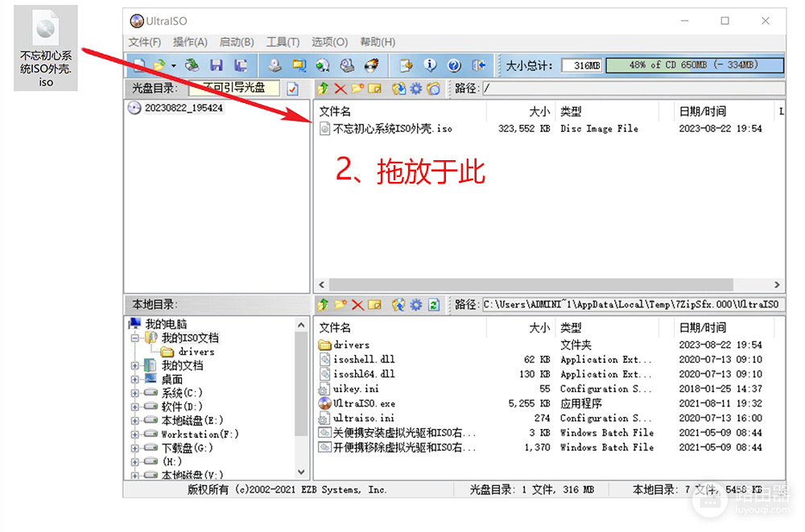The width and height of the screenshot is (805, 532).
Task: Click Extract icon in disc pane toolbar
Action: point(398,89)
